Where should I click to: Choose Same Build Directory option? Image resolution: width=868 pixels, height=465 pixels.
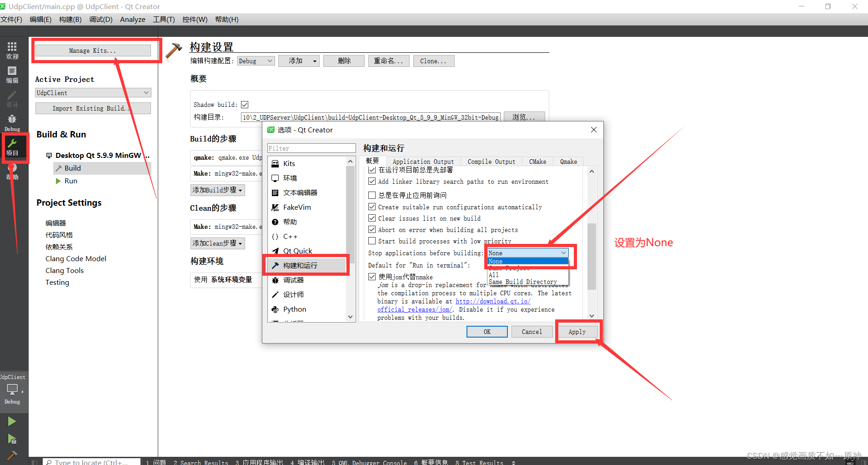(x=527, y=282)
